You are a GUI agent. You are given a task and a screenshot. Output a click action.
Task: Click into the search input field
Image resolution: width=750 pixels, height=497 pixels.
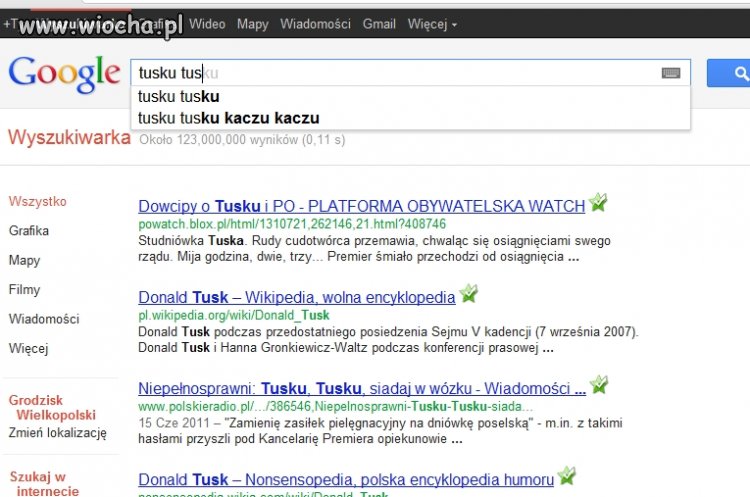tap(410, 73)
